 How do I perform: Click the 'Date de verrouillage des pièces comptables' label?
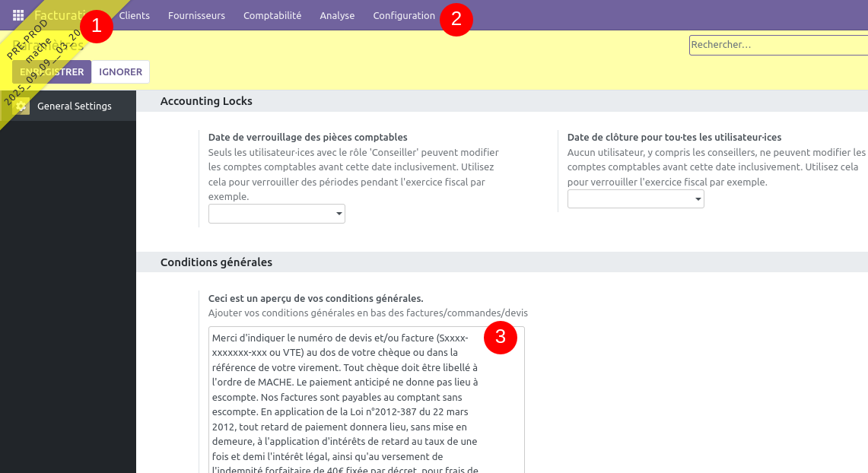pyautogui.click(x=308, y=137)
